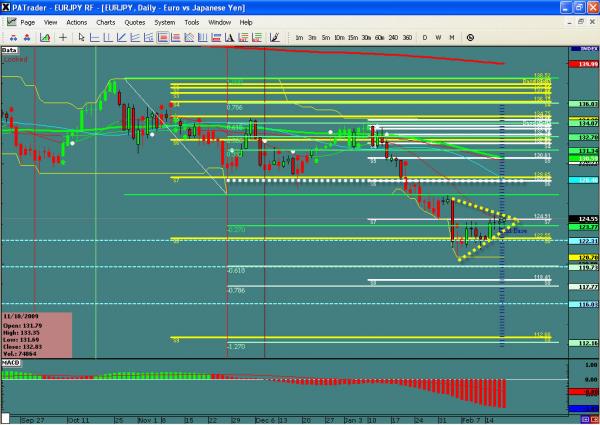The image size is (600, 425).
Task: Switch chart to Daily with D button
Action: tap(425, 36)
